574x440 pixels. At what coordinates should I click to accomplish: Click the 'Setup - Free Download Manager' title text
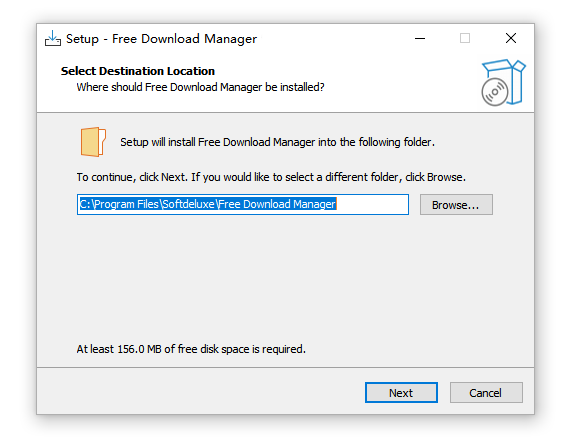(x=161, y=39)
